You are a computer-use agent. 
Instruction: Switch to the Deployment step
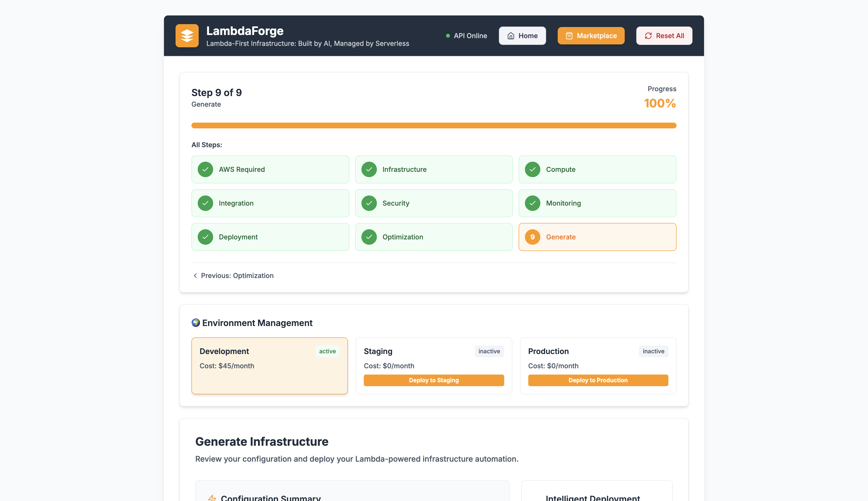coord(270,237)
